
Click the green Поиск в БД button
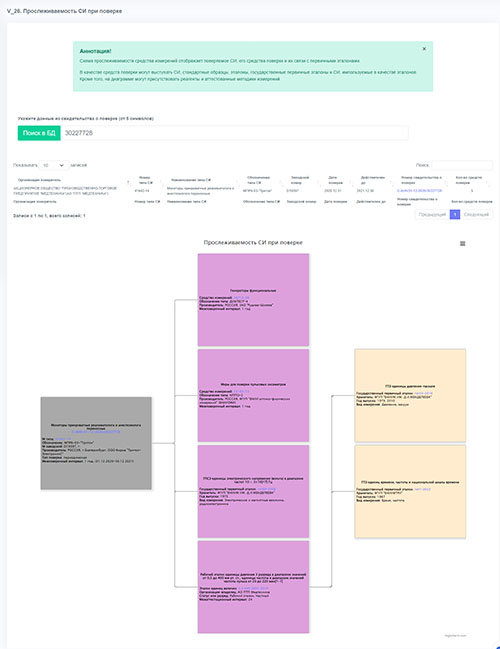[39, 133]
